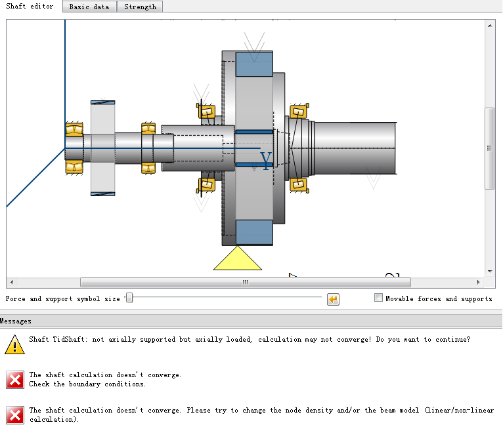Switch to the Basic data tab
Screen dimensions: 503x448
(89, 7)
